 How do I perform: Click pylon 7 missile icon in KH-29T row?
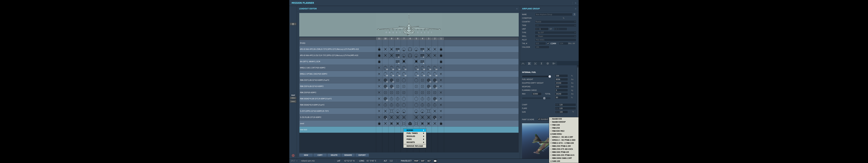coord(404,62)
